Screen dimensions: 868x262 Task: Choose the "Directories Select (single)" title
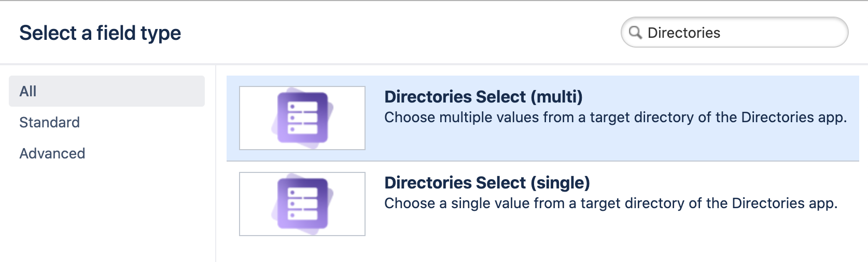point(487,183)
